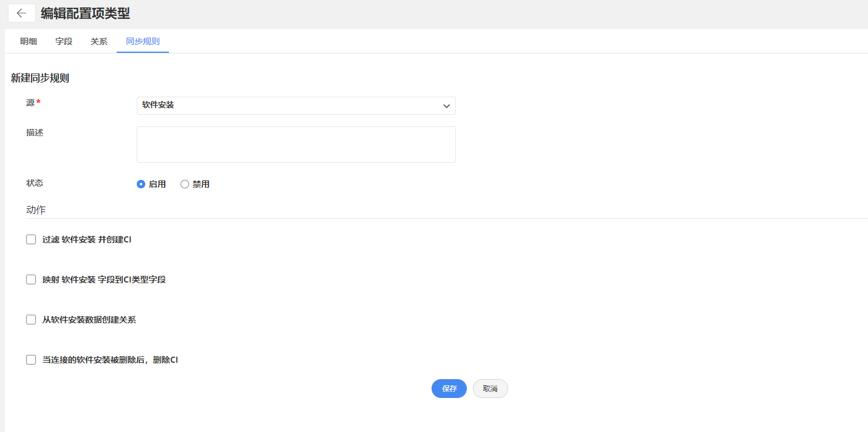This screenshot has width=868, height=432.
Task: Switch to the 明细 tab
Action: tap(29, 41)
